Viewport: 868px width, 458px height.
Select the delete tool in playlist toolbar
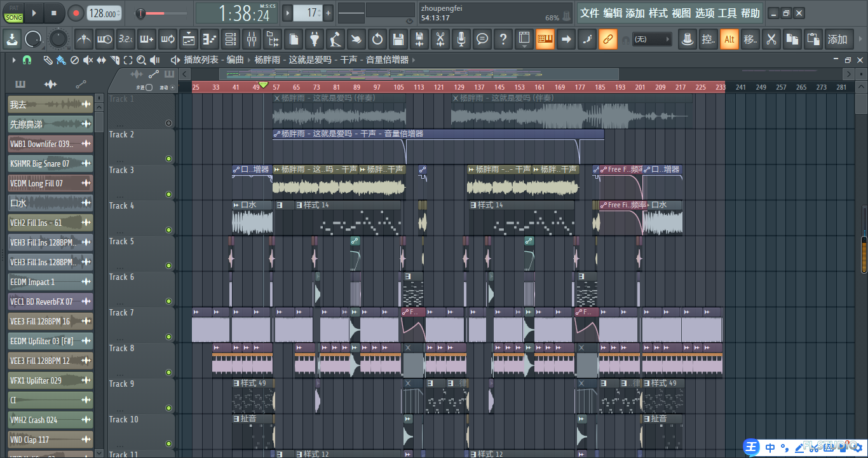[x=74, y=60]
